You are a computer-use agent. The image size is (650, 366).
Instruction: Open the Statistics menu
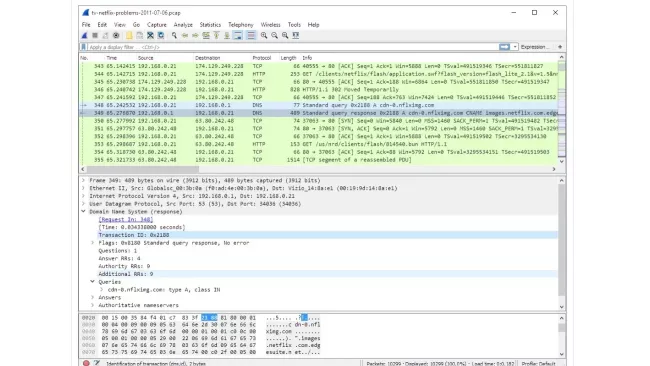click(x=210, y=25)
